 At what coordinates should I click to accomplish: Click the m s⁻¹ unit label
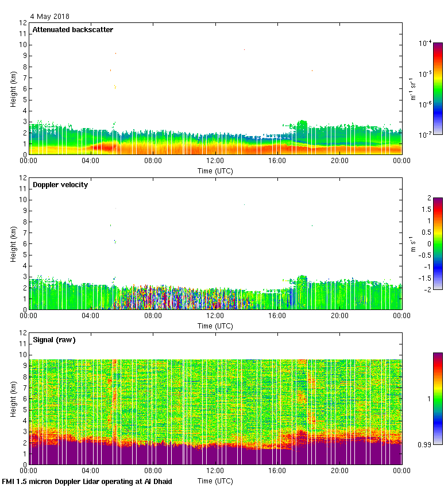(413, 243)
